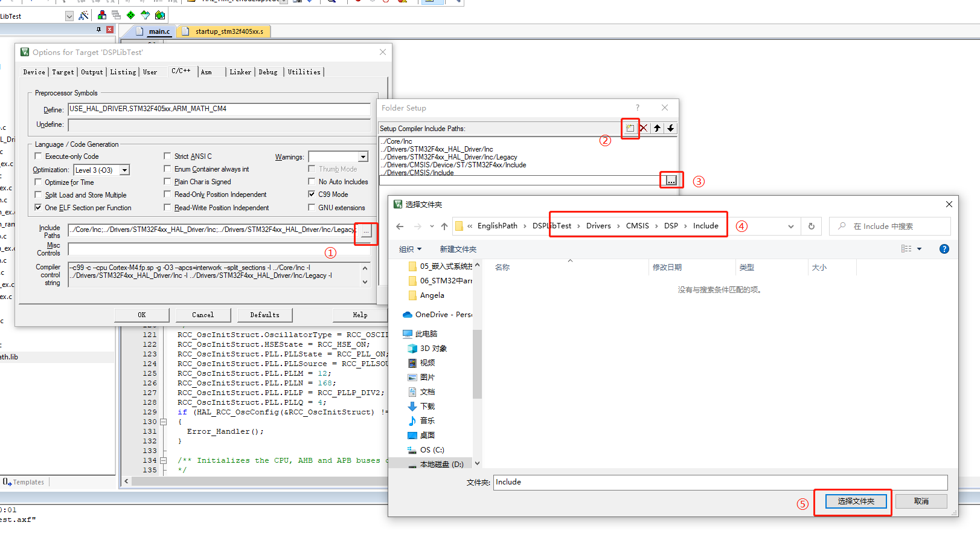Refresh the folder chooser address bar

(812, 226)
